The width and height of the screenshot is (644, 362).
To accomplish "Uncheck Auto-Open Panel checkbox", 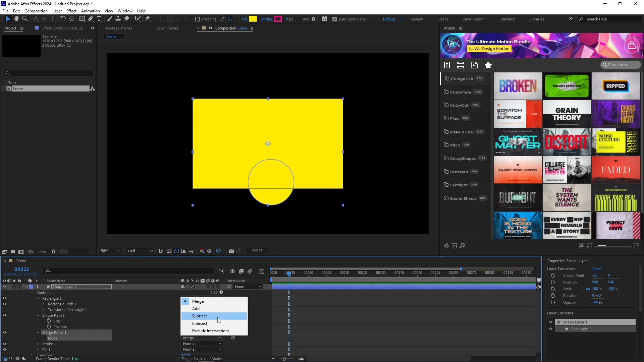I will coord(334,19).
